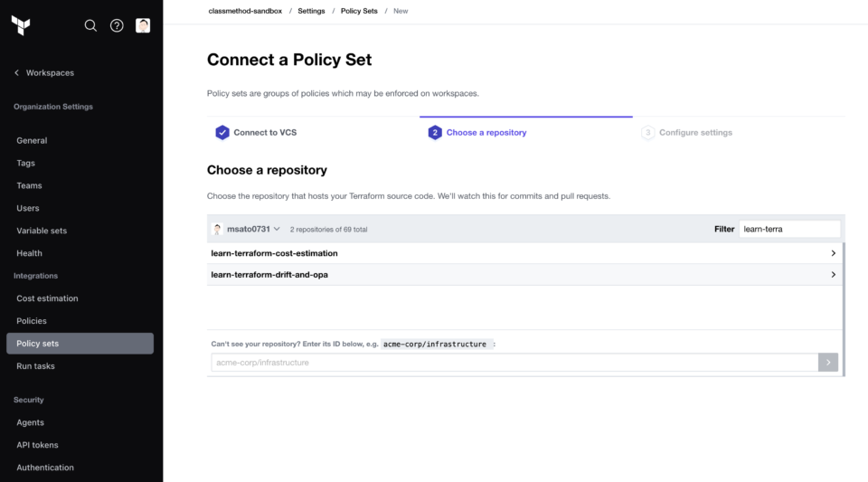
Task: Focus the acme-corp/infrastructure repository ID field
Action: (x=514, y=363)
